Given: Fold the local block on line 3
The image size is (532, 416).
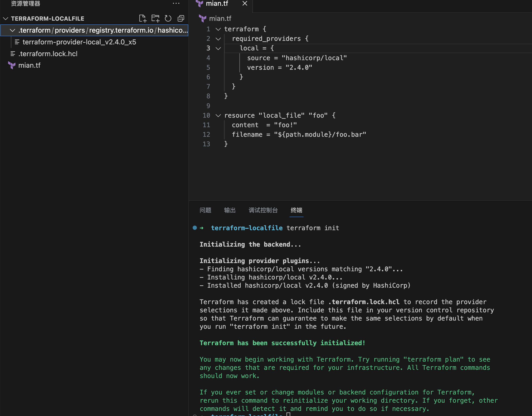Looking at the screenshot, I should 218,48.
